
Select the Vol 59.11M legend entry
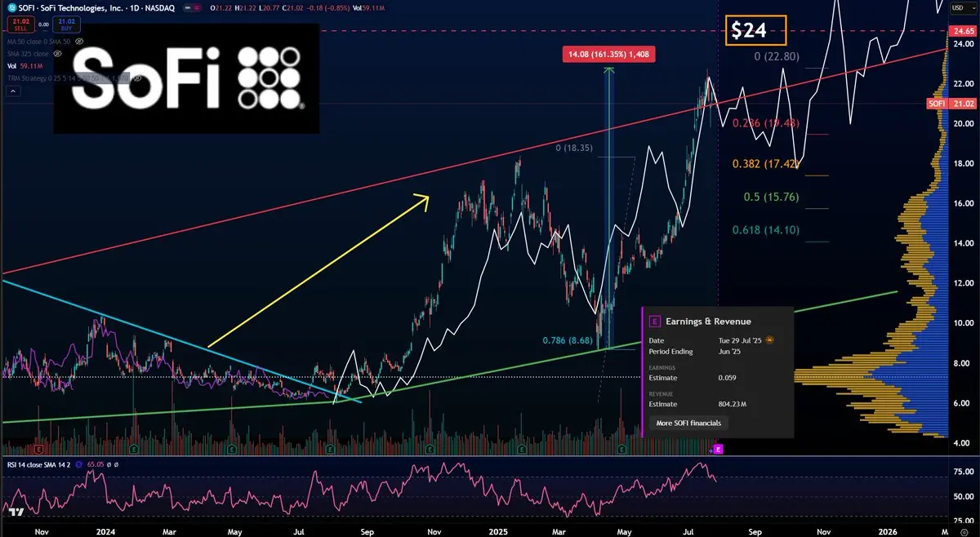25,66
